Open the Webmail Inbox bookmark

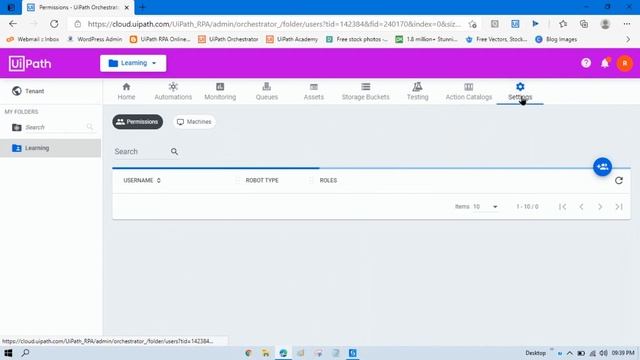(33, 39)
